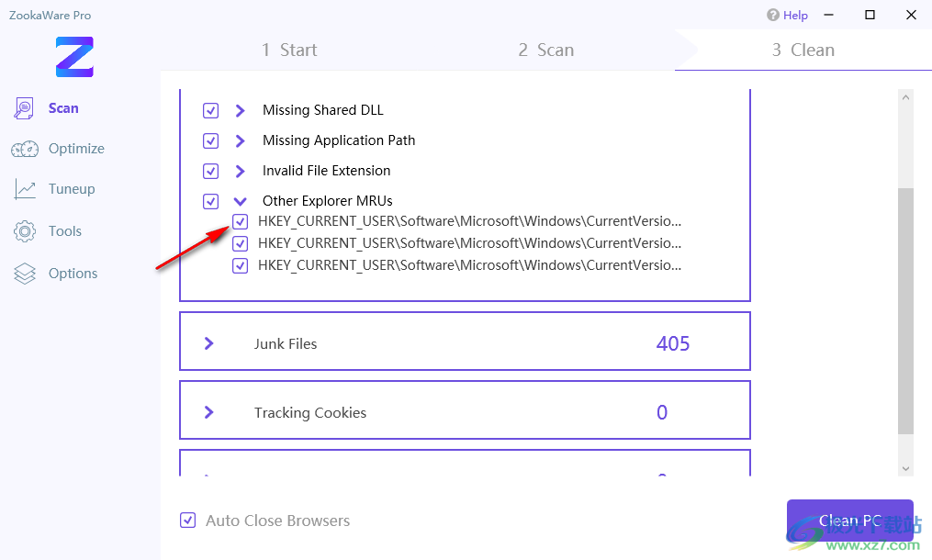Open the Optimize gauge icon

[24, 149]
